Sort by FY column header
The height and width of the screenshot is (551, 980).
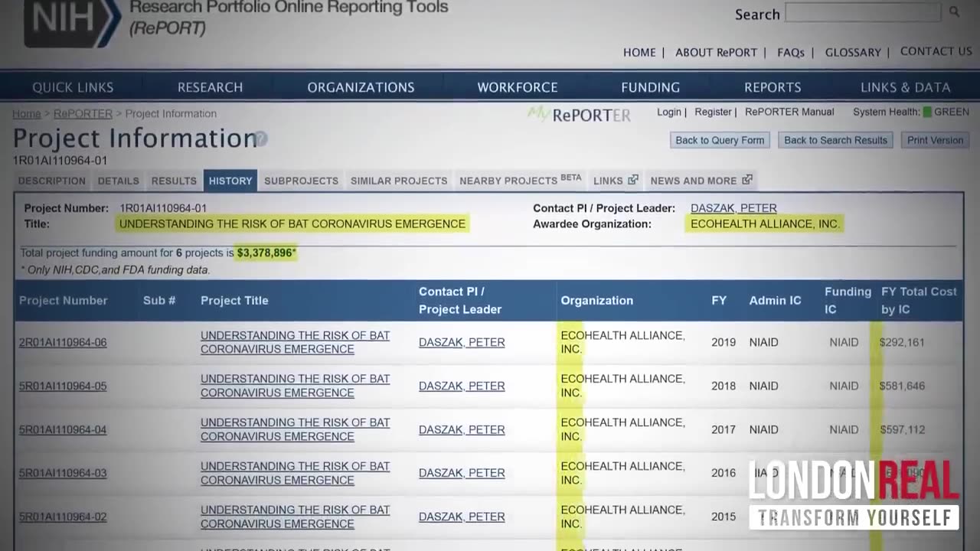[719, 300]
